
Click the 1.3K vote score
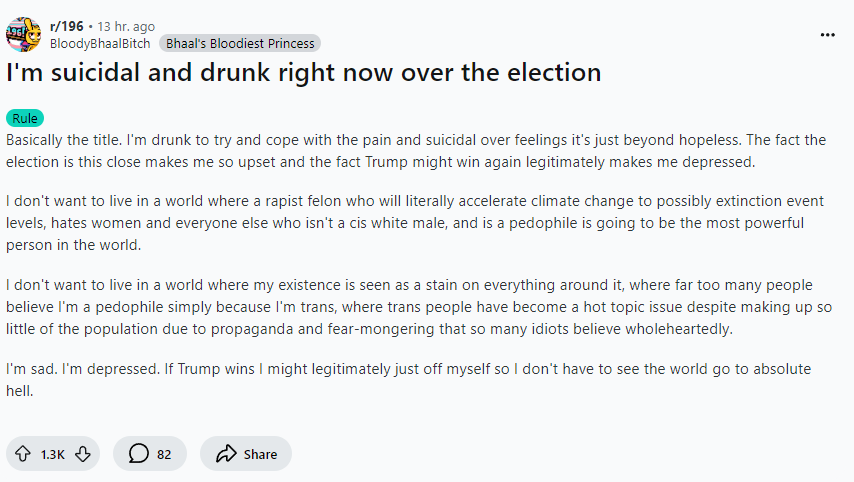(53, 454)
